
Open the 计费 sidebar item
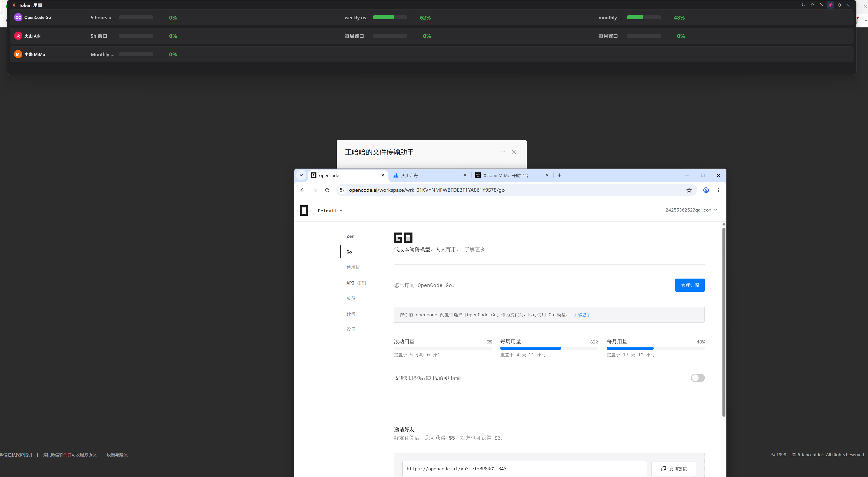[351, 314]
